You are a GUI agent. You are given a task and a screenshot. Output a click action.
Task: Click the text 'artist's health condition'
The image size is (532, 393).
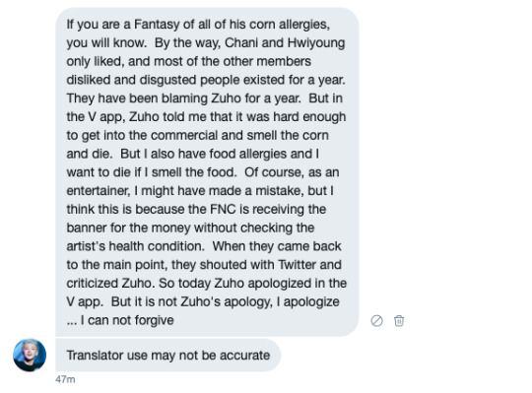[135, 246]
